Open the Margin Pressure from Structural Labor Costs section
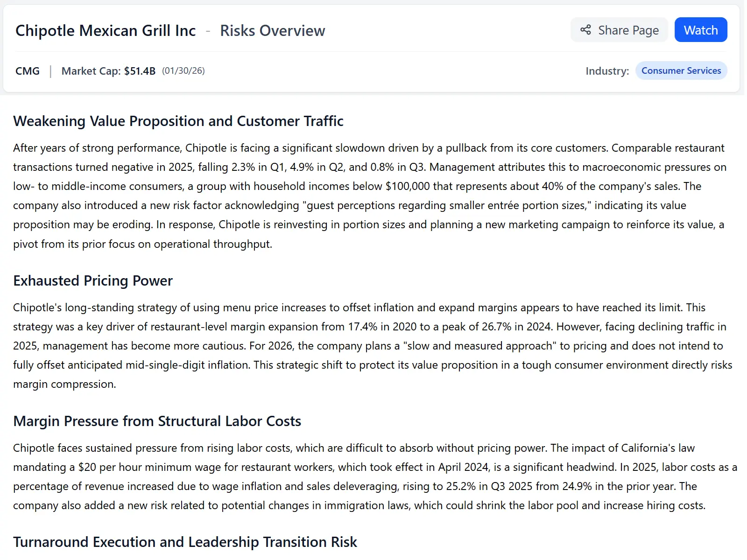The height and width of the screenshot is (560, 747). (157, 420)
